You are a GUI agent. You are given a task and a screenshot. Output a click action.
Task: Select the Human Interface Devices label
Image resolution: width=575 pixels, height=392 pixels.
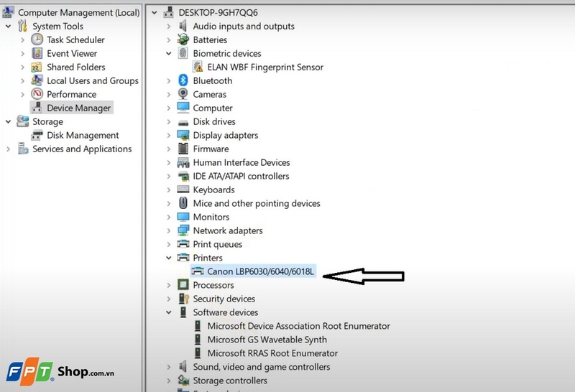pos(241,162)
